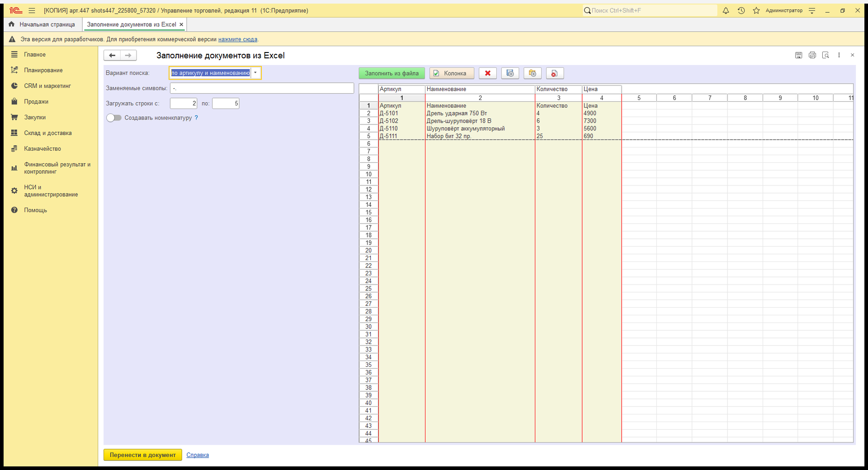This screenshot has width=868, height=470.
Task: Click the question mark help next to Создавать номенклатуру
Action: pyautogui.click(x=196, y=118)
